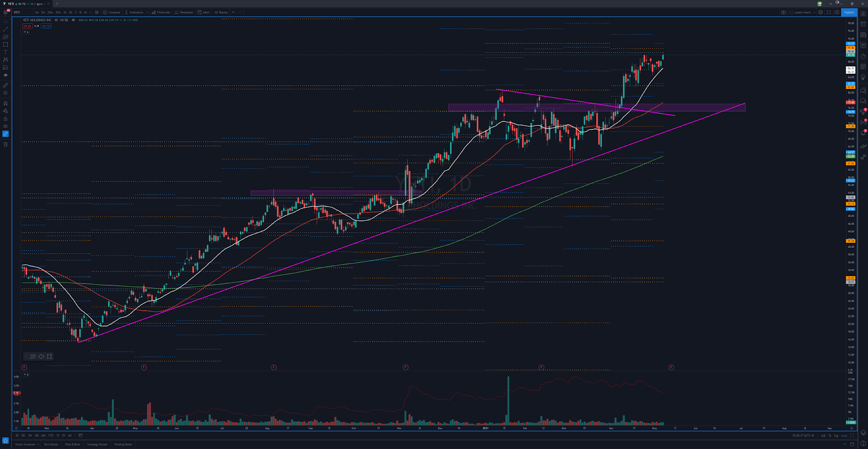Click the YETI symbol search field
The image size is (868, 449).
pyautogui.click(x=22, y=12)
